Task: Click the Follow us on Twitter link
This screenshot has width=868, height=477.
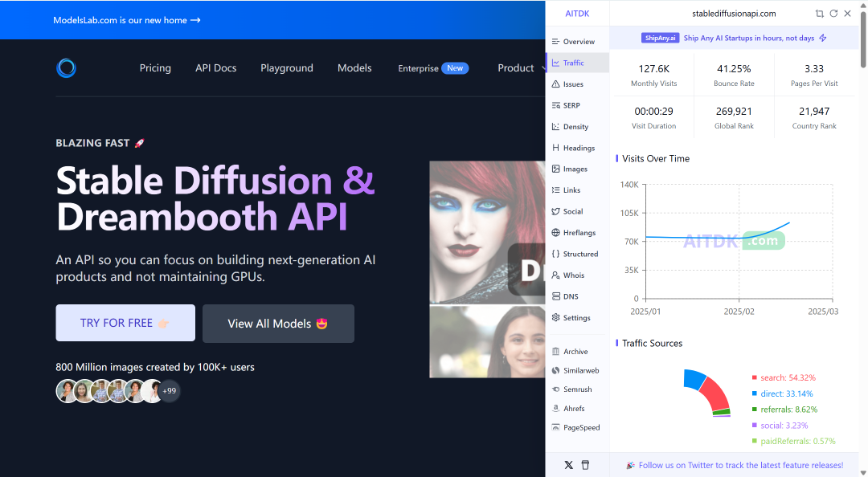Action: (741, 466)
